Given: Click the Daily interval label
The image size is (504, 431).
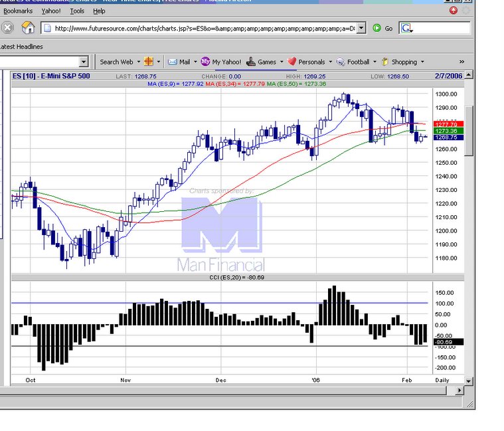Looking at the screenshot, I should (x=442, y=381).
